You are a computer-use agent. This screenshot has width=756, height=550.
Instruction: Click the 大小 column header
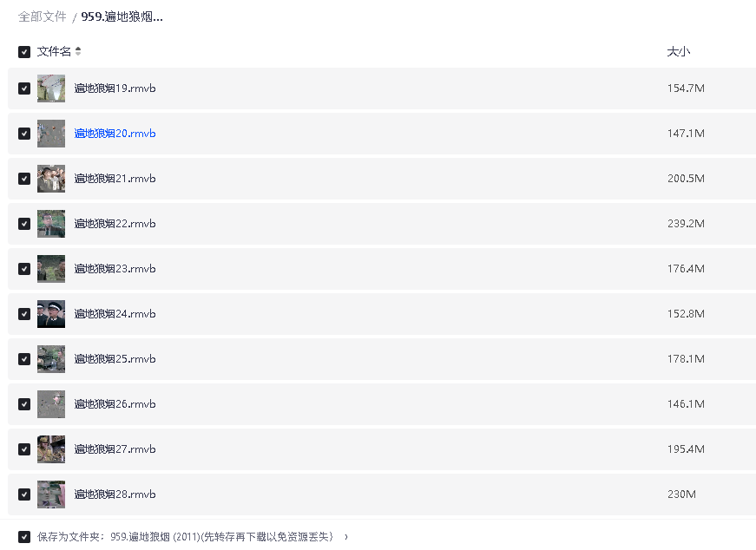click(678, 52)
